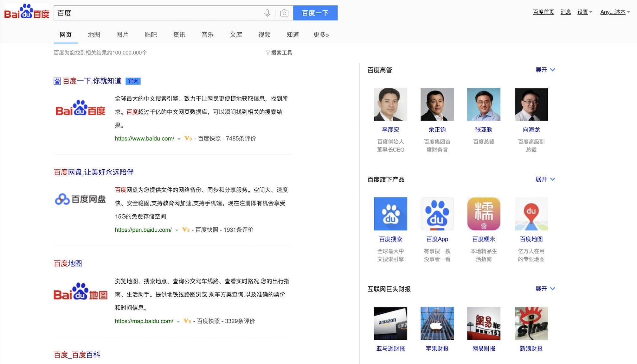
Task: Expand the 百度旗下产品 section
Action: click(x=545, y=179)
